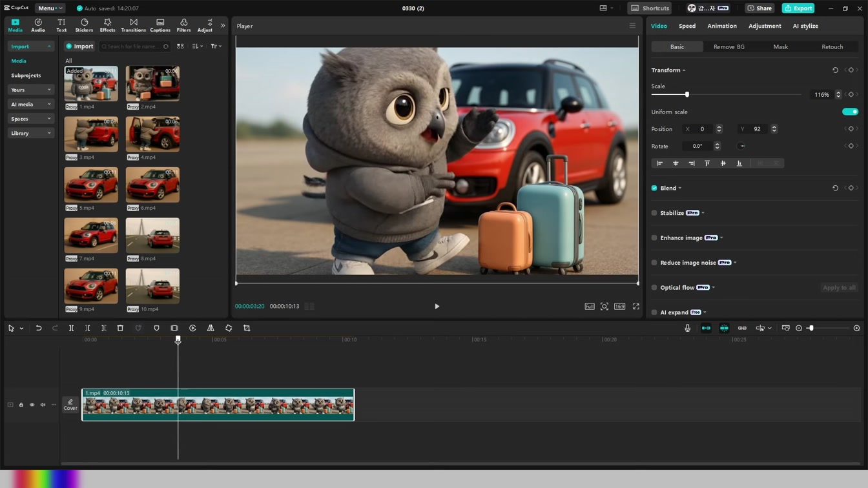868x488 pixels.
Task: Open the Filters panel
Action: [x=183, y=25]
